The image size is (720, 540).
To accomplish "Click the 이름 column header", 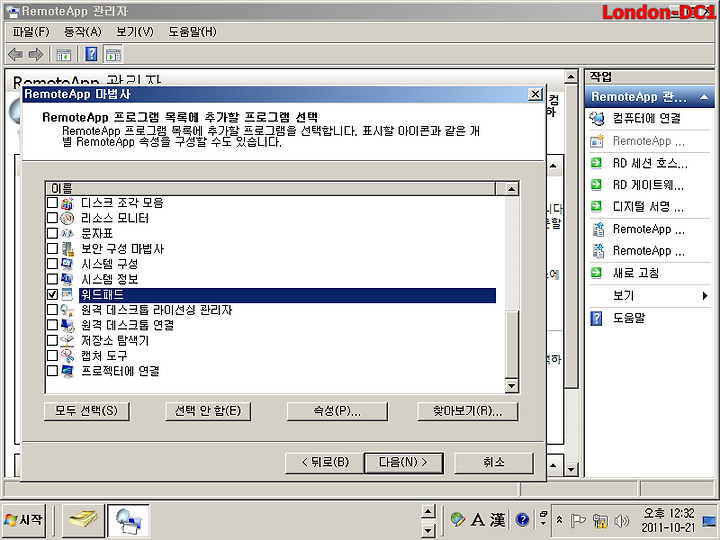I will (270, 189).
